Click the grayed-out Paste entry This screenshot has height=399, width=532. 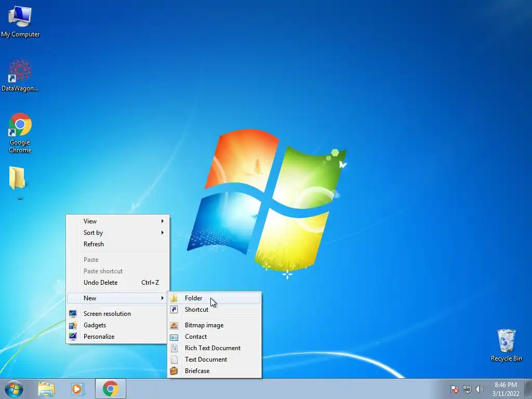[x=118, y=260]
